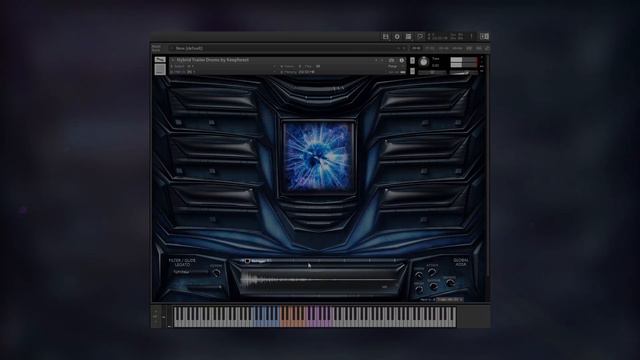This screenshot has width=640, height=360.
Task: Open the MIDI Ch dropdown
Action: pos(191,72)
